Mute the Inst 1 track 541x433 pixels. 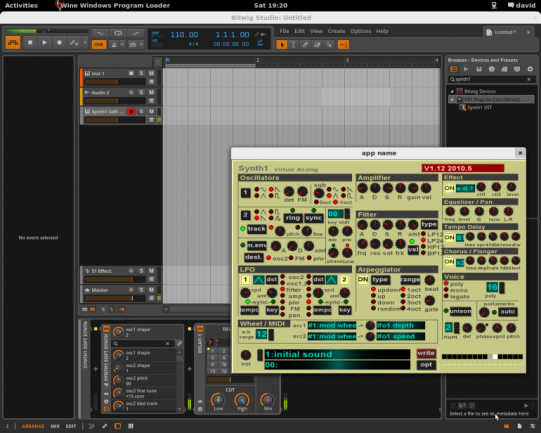[x=151, y=73]
